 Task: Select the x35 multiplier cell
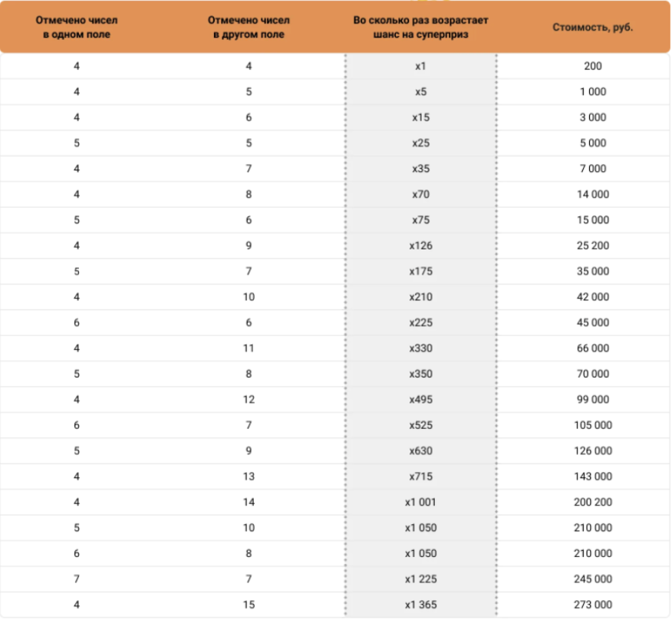[420, 169]
